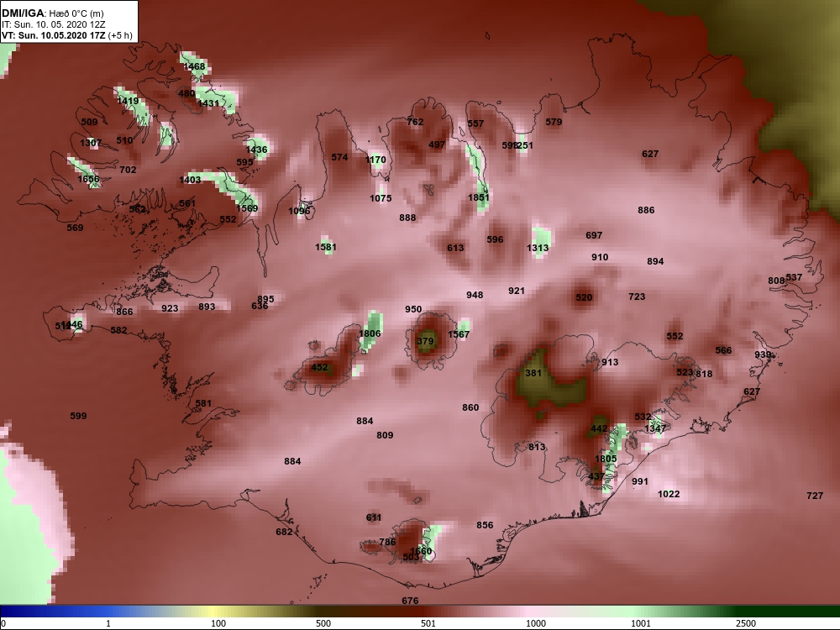Select the 379 minimum value

coord(425,341)
